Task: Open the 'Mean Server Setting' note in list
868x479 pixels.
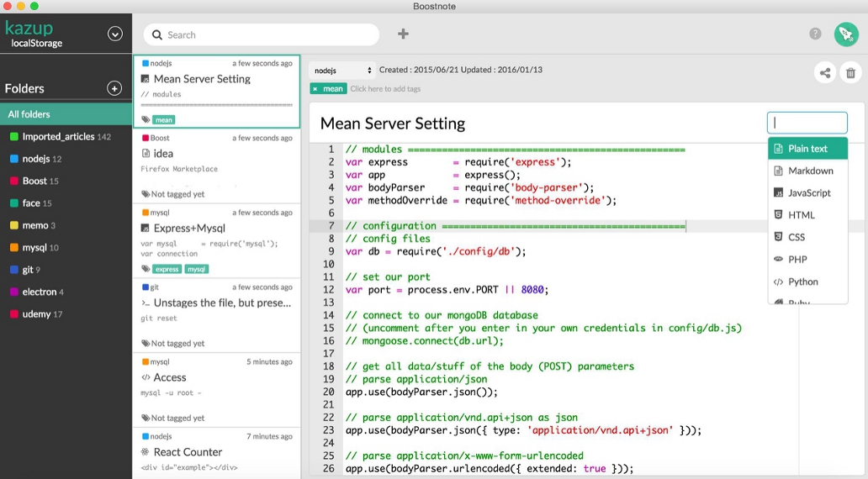Action: 216,92
